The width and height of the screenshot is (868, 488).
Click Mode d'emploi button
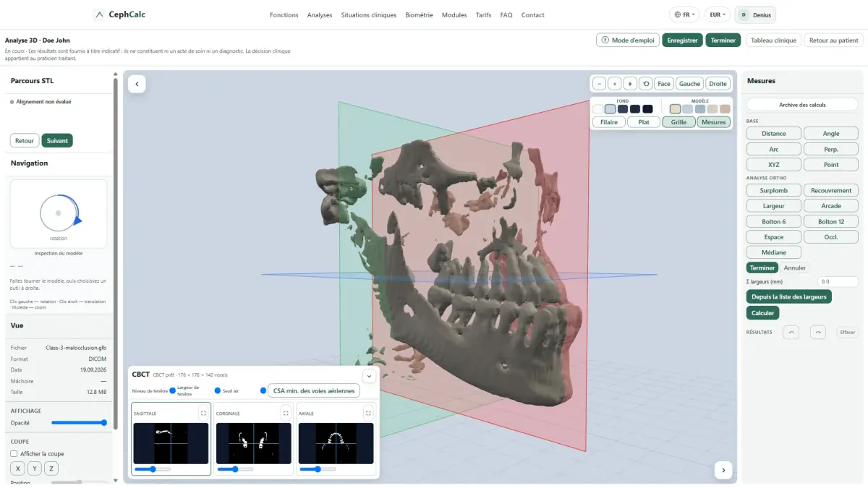coord(628,40)
